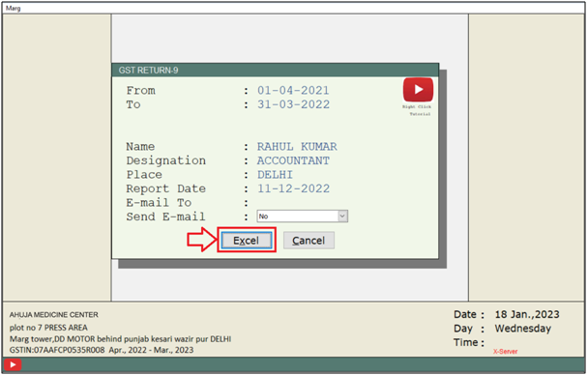Edit the Designation value ACCOUNTANT
Image resolution: width=588 pixels, height=375 pixels.
pos(293,160)
